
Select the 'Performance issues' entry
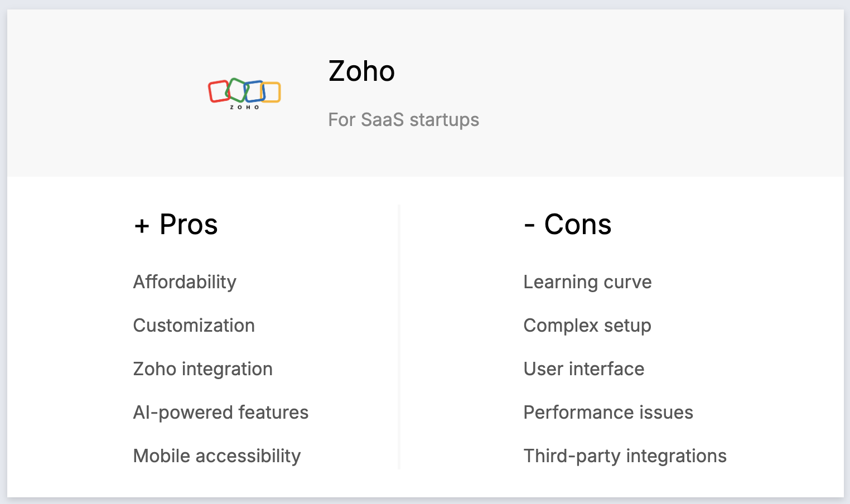point(608,413)
